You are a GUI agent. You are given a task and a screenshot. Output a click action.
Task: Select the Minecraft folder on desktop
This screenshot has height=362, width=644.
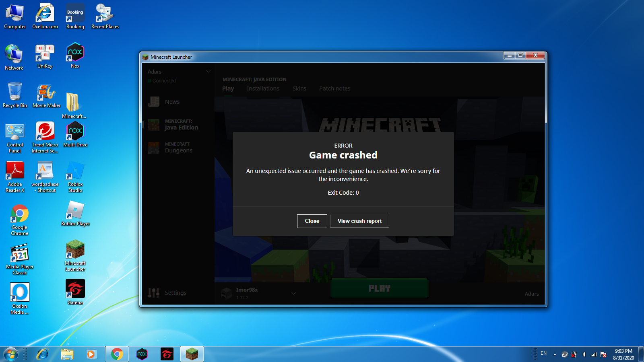pyautogui.click(x=74, y=106)
